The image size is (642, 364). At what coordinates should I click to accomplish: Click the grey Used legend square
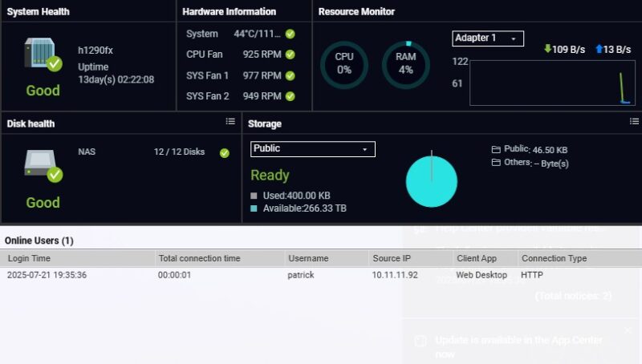254,196
